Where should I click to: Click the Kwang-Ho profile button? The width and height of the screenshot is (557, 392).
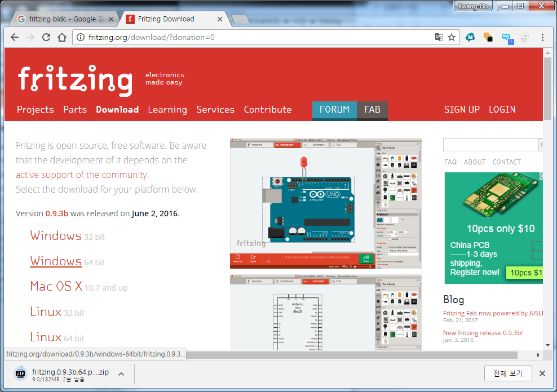[x=473, y=6]
